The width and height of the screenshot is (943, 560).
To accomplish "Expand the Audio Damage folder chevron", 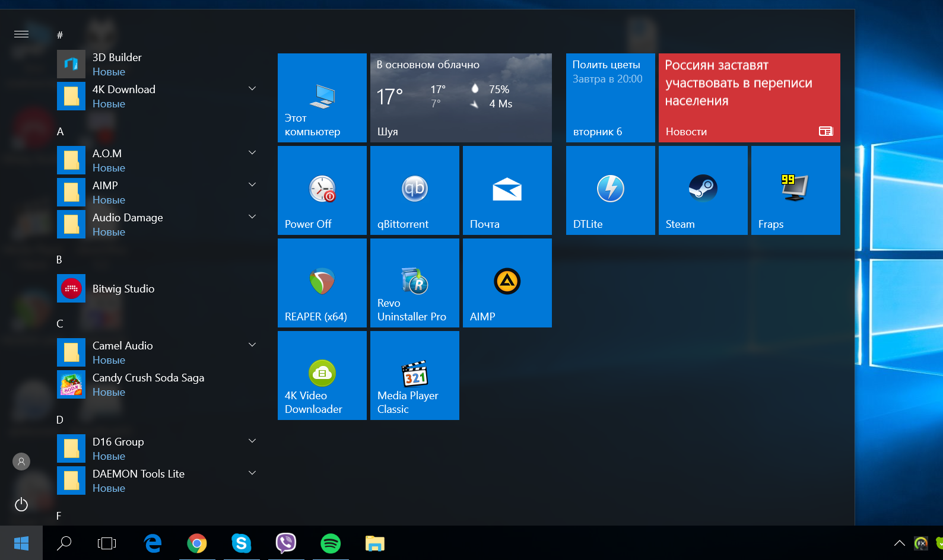I will click(x=252, y=217).
